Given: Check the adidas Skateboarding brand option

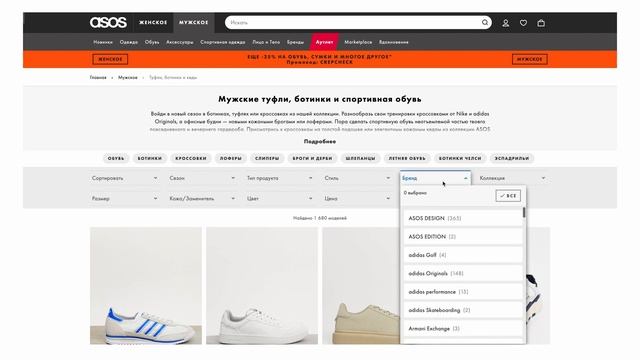Looking at the screenshot, I should (x=463, y=310).
